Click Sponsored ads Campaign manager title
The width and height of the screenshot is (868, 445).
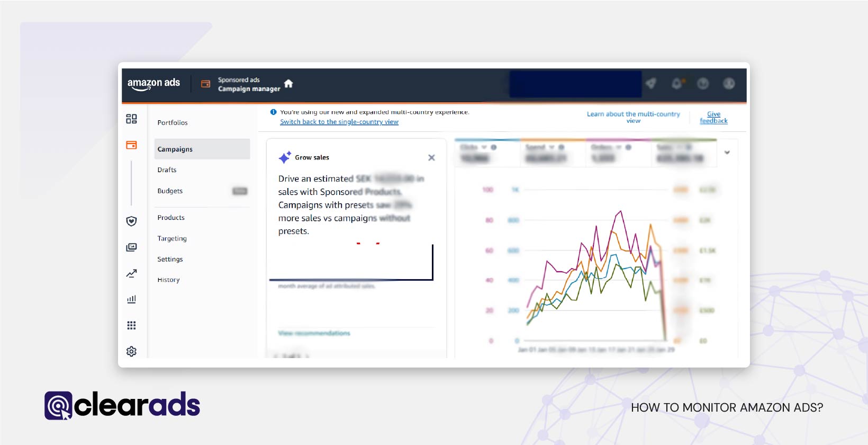(x=249, y=84)
